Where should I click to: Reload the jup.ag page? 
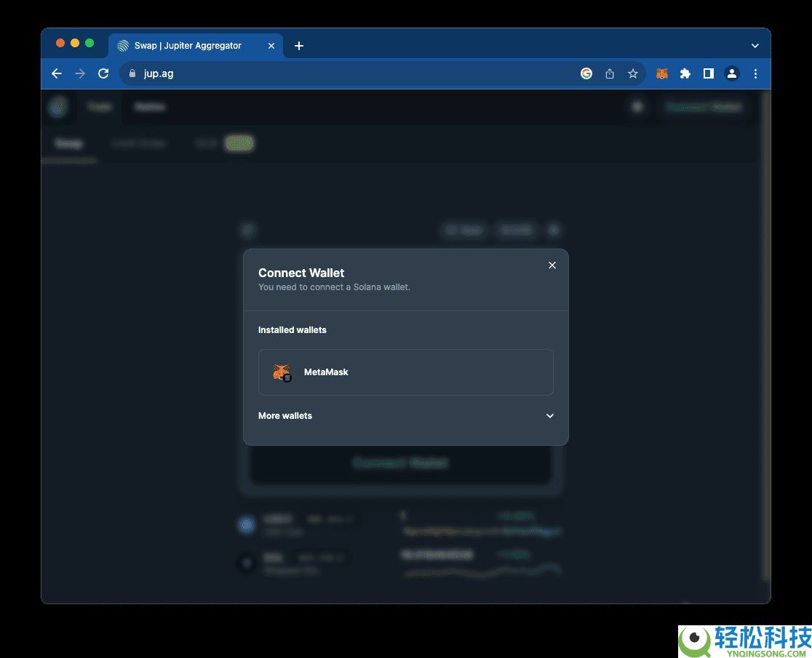coord(103,73)
